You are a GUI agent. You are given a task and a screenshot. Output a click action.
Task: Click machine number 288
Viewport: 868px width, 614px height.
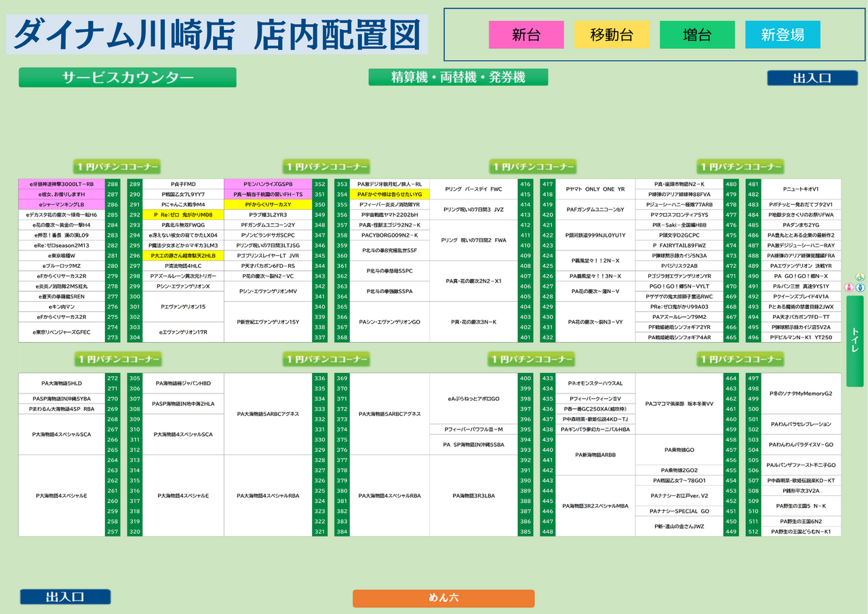pyautogui.click(x=113, y=184)
